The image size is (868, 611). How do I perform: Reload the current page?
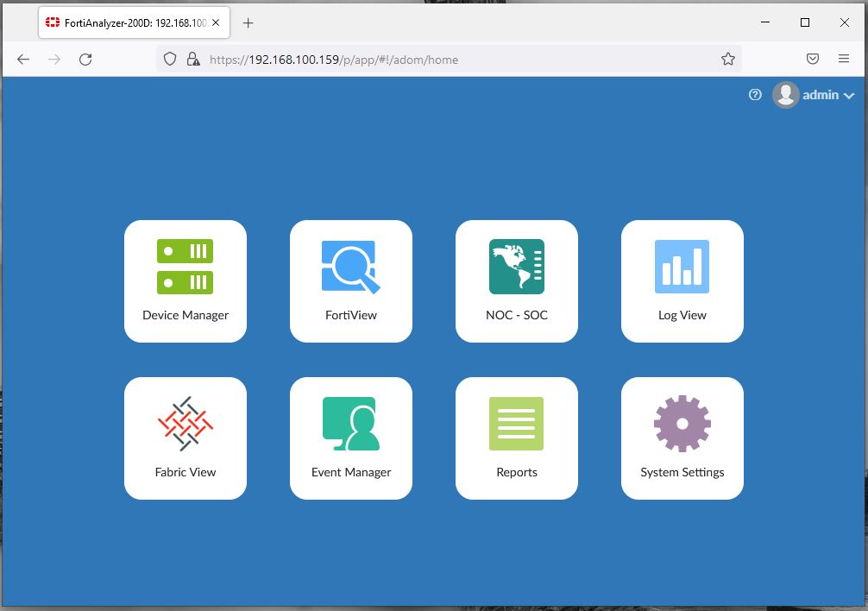85,60
